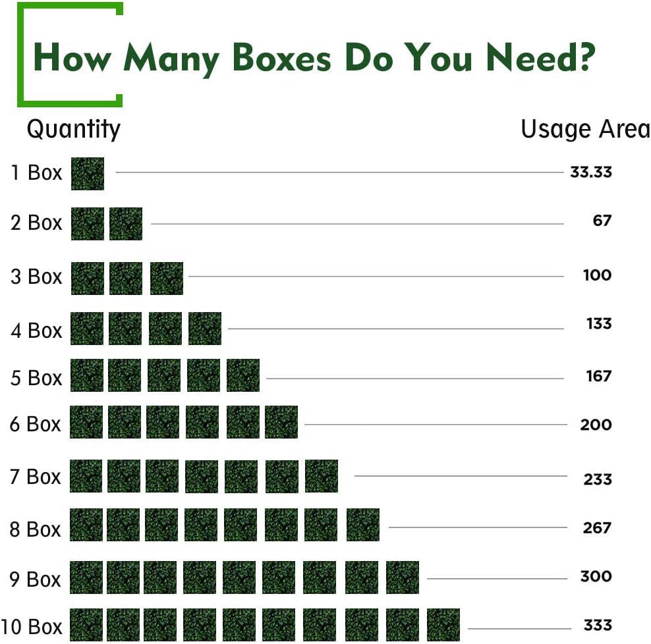Click the last grass tile in 8 Box row
This screenshot has width=651, height=644.
[x=363, y=525]
